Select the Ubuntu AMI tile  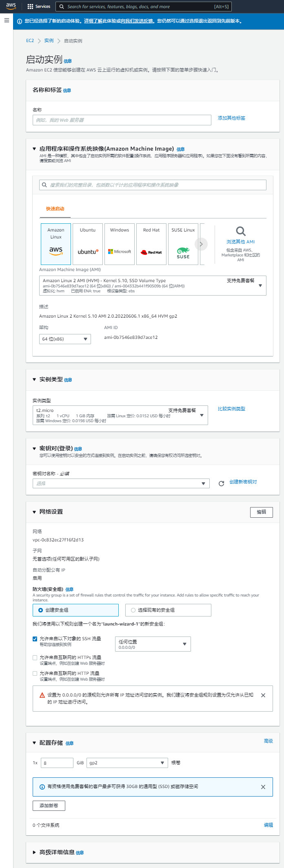[x=88, y=244]
